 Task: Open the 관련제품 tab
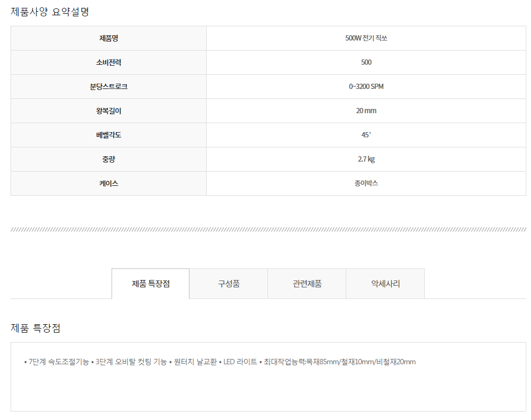(x=307, y=284)
